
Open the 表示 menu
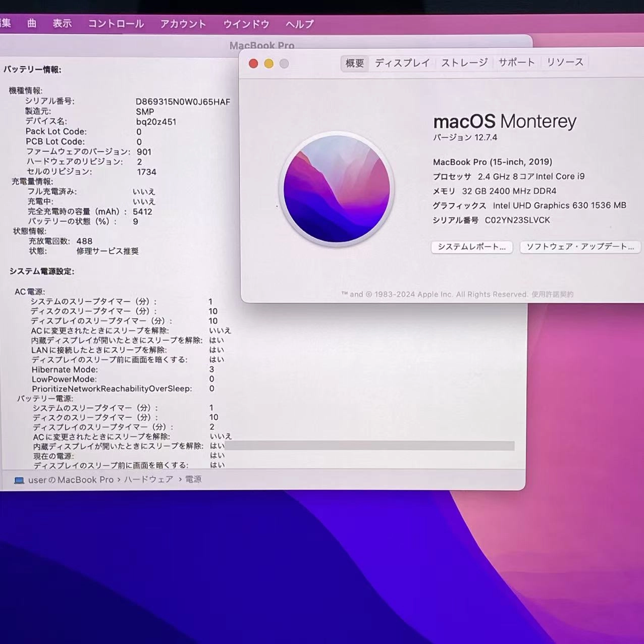62,24
